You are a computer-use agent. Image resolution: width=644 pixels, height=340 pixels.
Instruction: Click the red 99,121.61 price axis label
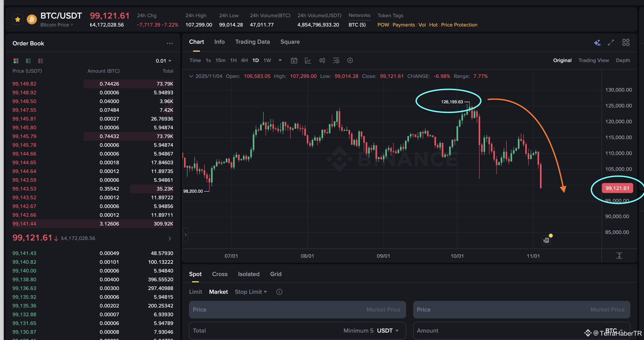click(617, 188)
